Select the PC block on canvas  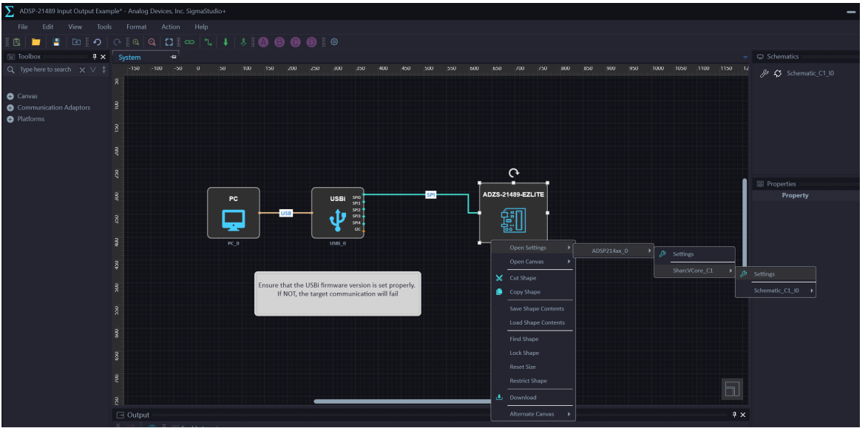pyautogui.click(x=234, y=213)
